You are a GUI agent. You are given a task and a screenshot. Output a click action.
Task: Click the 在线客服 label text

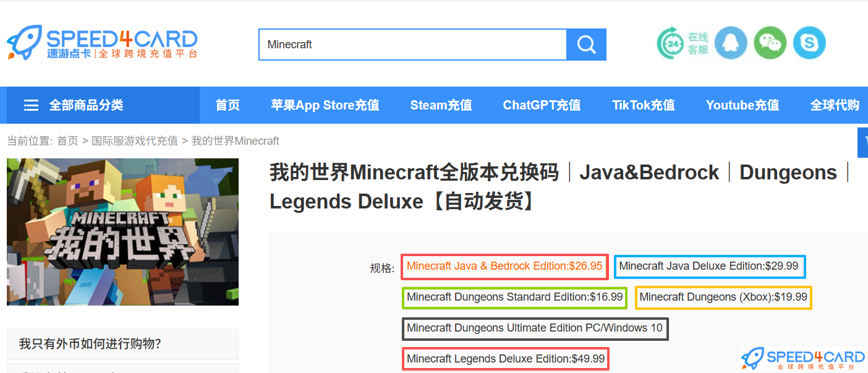pos(698,43)
